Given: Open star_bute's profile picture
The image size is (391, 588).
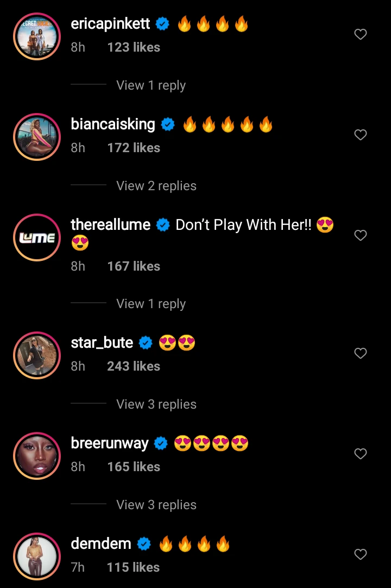Looking at the screenshot, I should pyautogui.click(x=37, y=355).
